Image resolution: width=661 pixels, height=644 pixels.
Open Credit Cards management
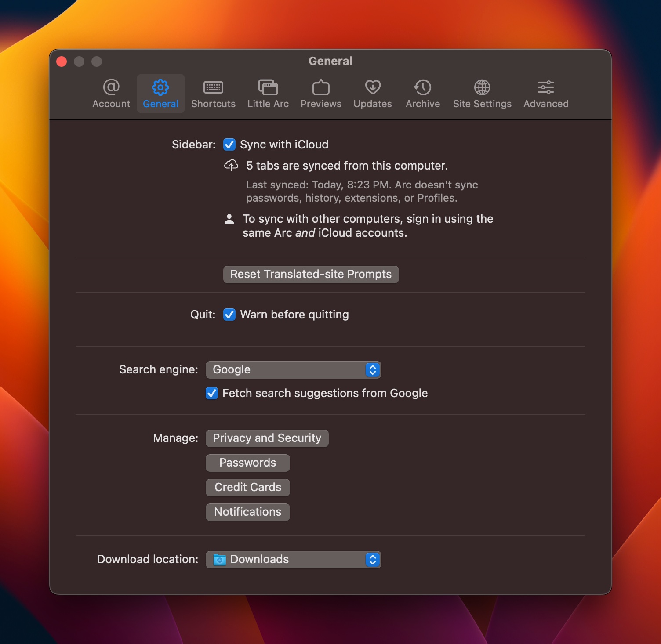(x=247, y=488)
